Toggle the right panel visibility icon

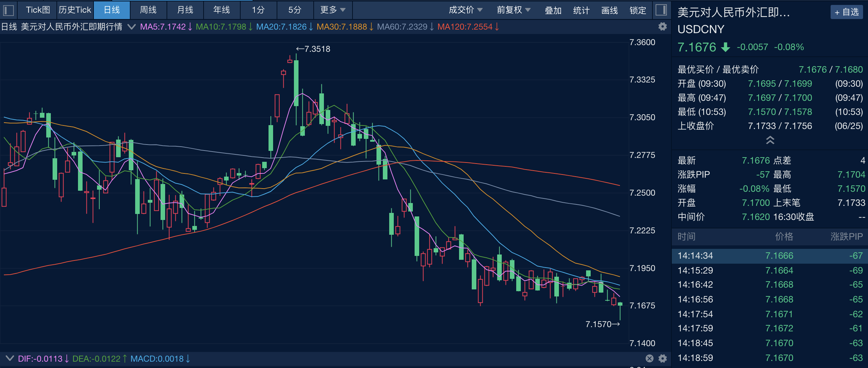pos(662,10)
